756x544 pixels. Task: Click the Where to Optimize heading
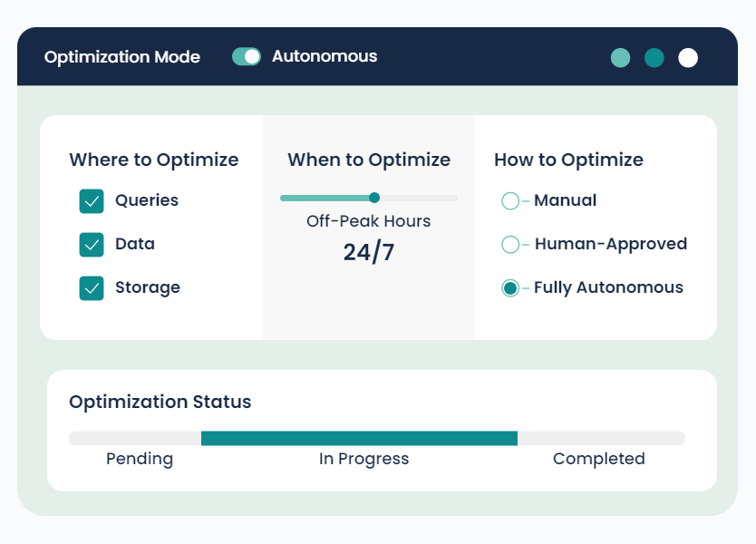coord(154,160)
